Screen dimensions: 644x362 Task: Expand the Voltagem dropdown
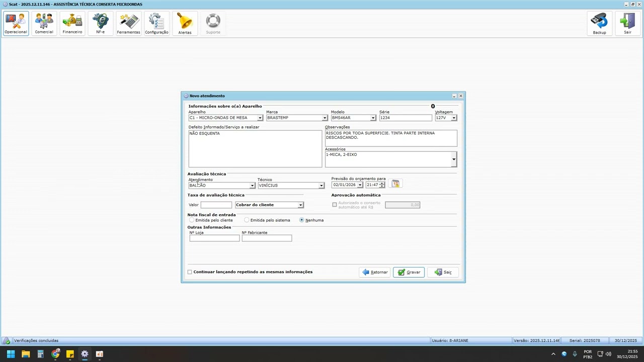pos(454,118)
